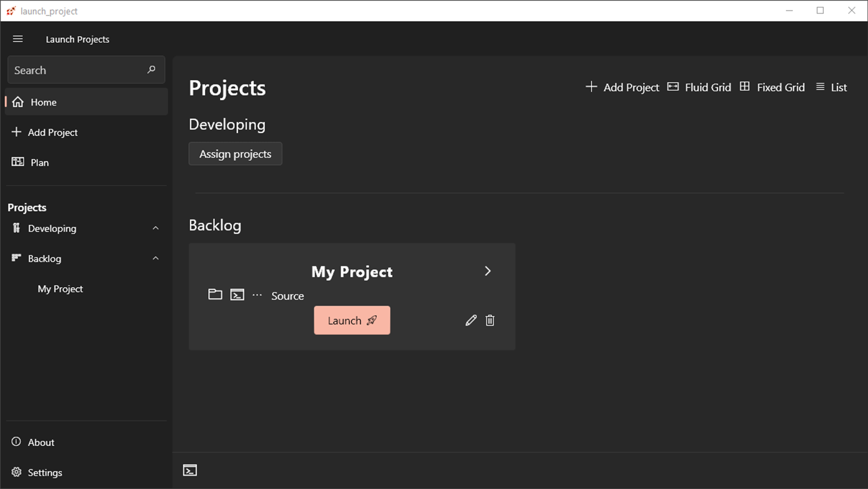Screen dimensions: 868x489
Task: Switch to Fluid Grid view
Action: [699, 87]
